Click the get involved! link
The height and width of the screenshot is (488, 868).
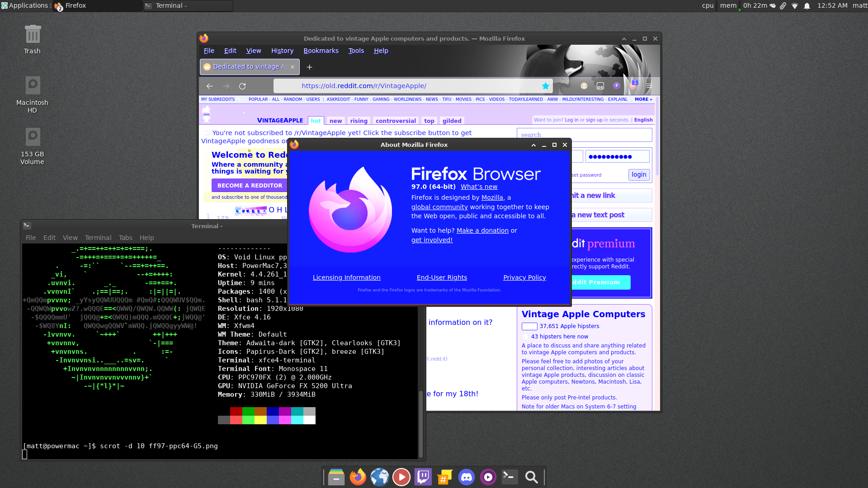432,240
